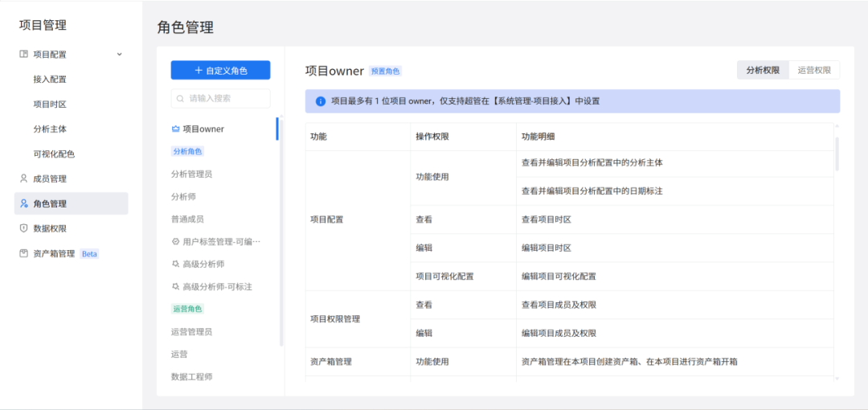Go to 数据权限 page
868x410 pixels.
coord(71,228)
